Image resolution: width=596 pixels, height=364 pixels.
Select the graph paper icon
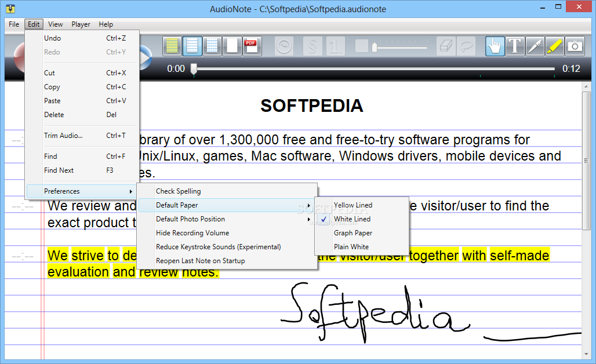coord(212,46)
